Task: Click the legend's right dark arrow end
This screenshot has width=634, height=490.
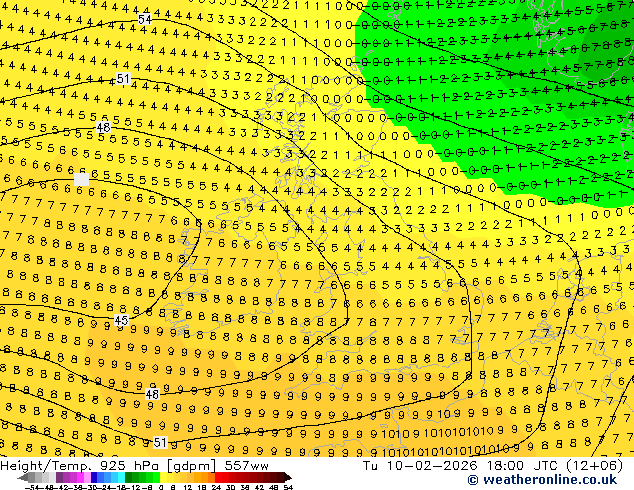Action: (x=288, y=477)
